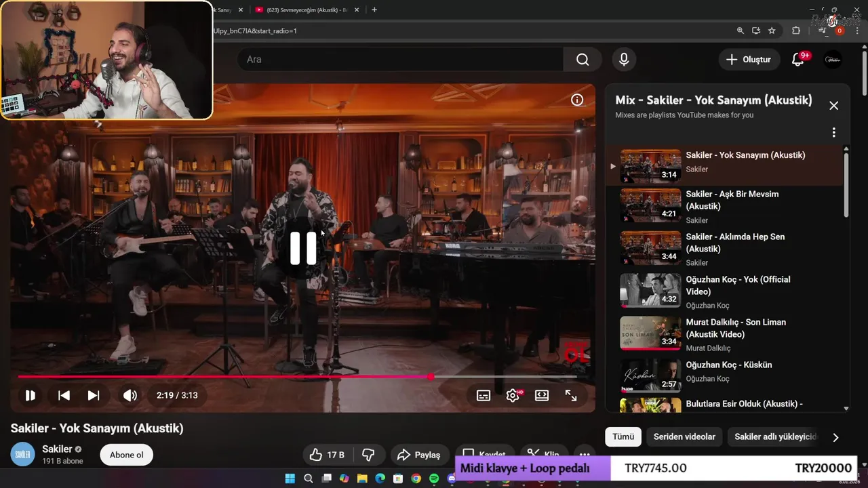Image resolution: width=868 pixels, height=488 pixels.
Task: Click the install/cast icon in address bar
Action: pos(756,30)
